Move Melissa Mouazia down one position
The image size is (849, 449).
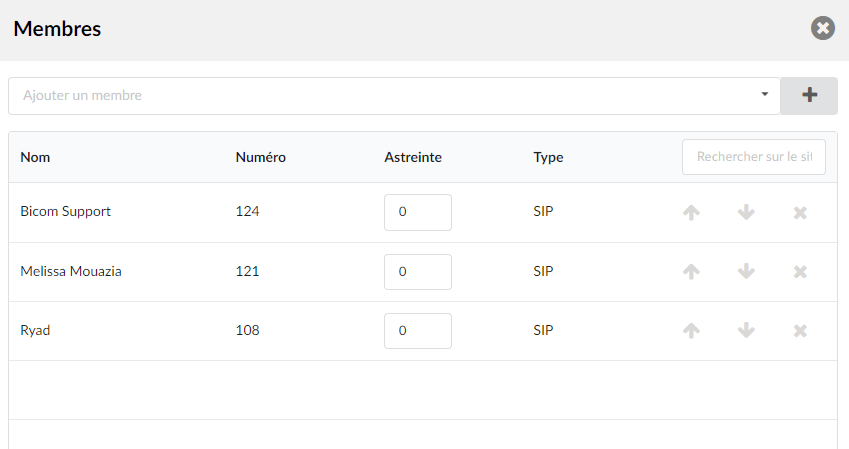click(x=746, y=271)
